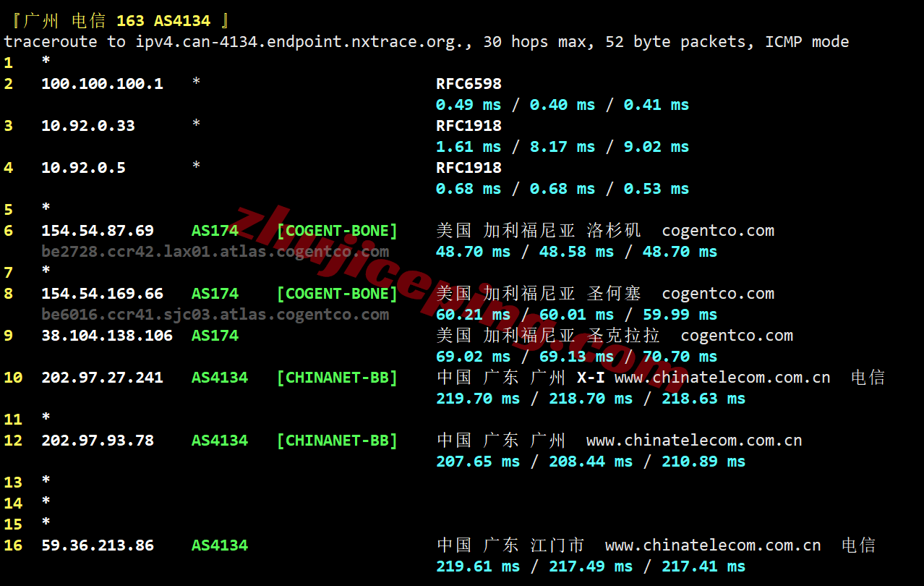The width and height of the screenshot is (924, 586).
Task: Click AS4134 on the 202.97.27.241 row
Action: coord(220,378)
